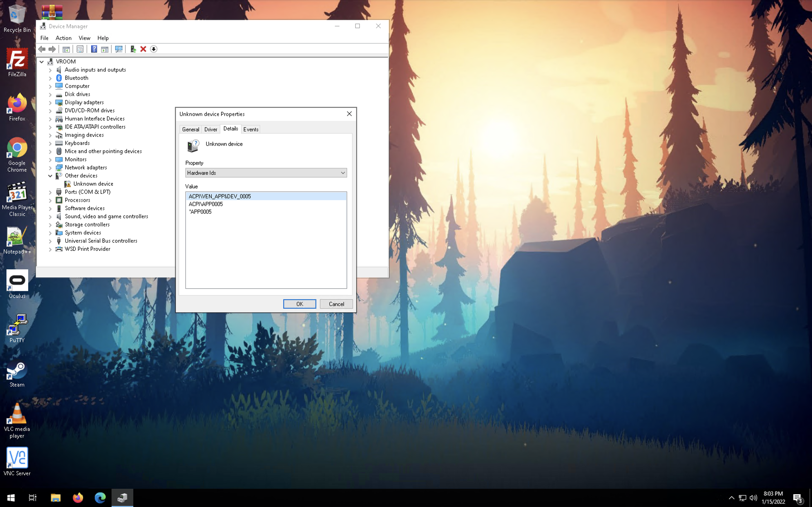The image size is (812, 507).
Task: Click the Properties toolbar icon
Action: click(80, 49)
